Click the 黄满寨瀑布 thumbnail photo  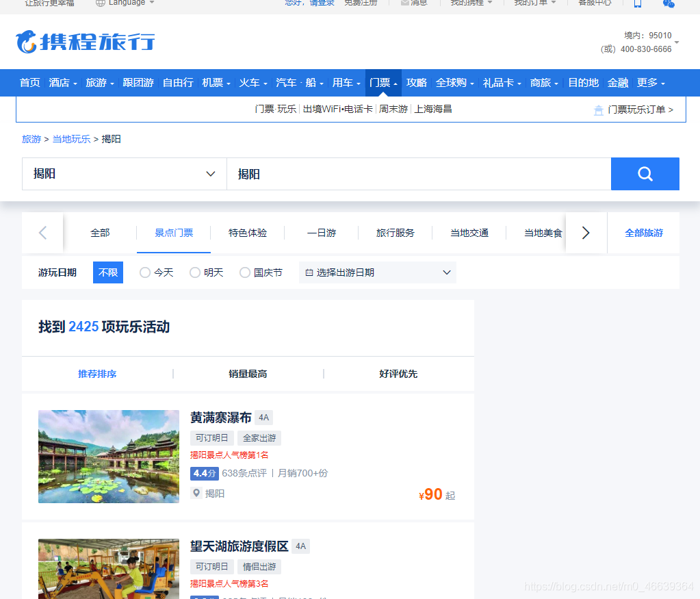109,457
